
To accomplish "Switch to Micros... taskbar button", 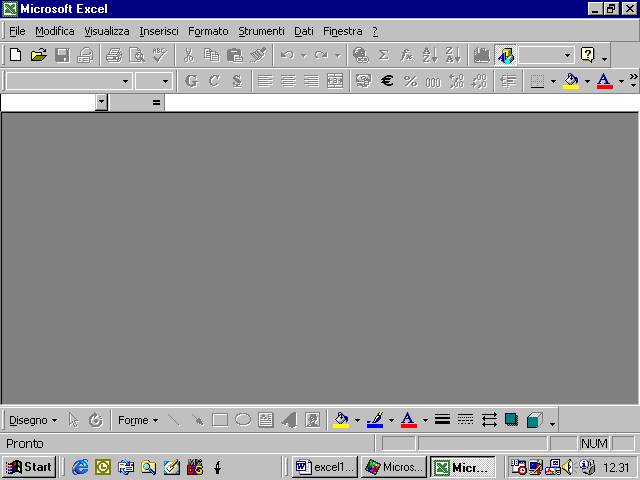I will pyautogui.click(x=394, y=467).
